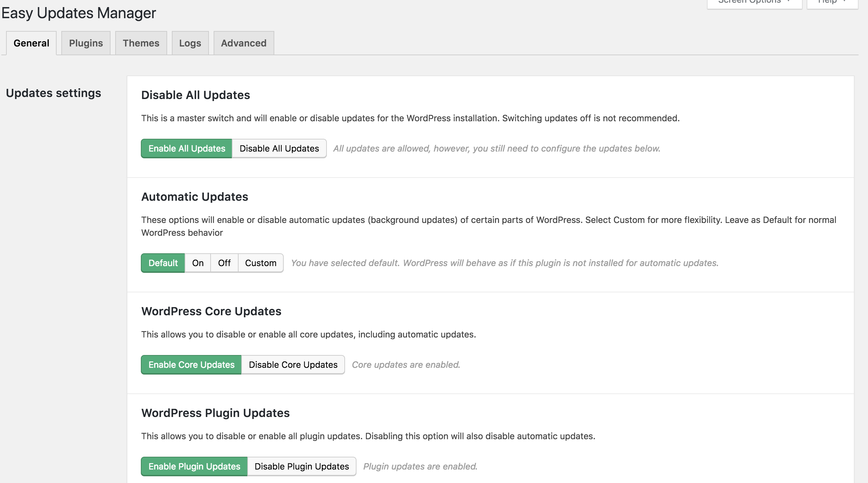Click the Updates settings heading

tap(54, 93)
